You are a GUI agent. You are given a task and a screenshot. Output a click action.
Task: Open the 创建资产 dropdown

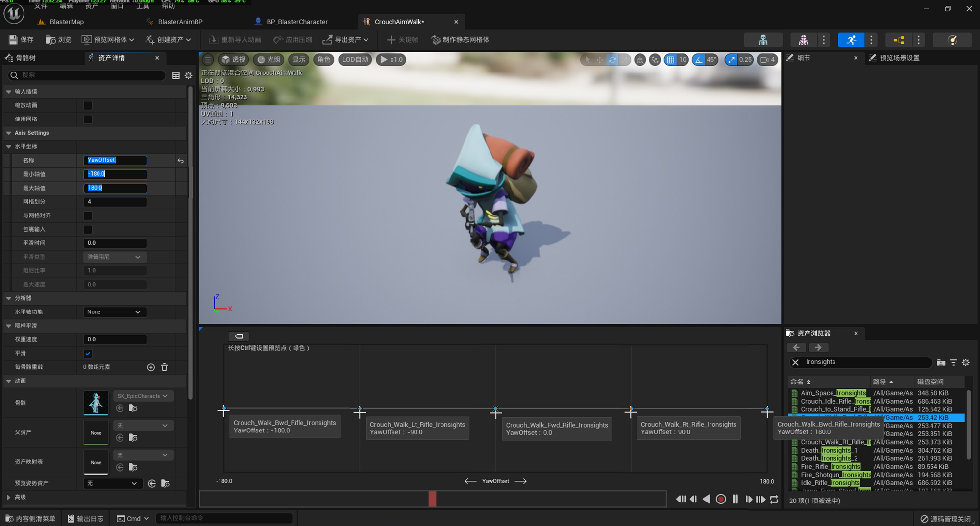(x=168, y=40)
